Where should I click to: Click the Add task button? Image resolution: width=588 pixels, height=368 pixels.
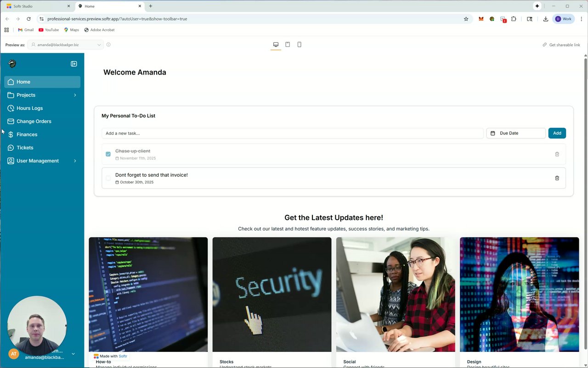point(557,133)
